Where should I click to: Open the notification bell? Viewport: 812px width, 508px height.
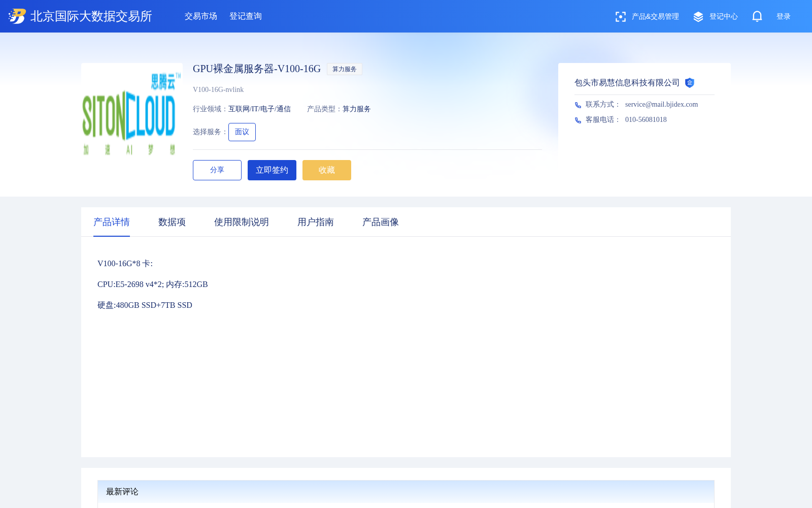pyautogui.click(x=757, y=16)
